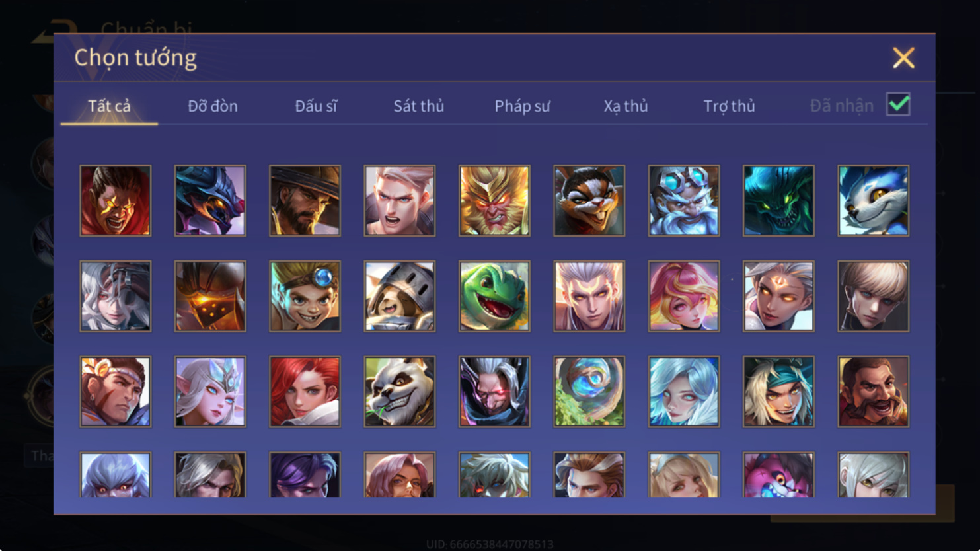Show the Pháp sư hero list
980x551 pixels.
tap(522, 106)
